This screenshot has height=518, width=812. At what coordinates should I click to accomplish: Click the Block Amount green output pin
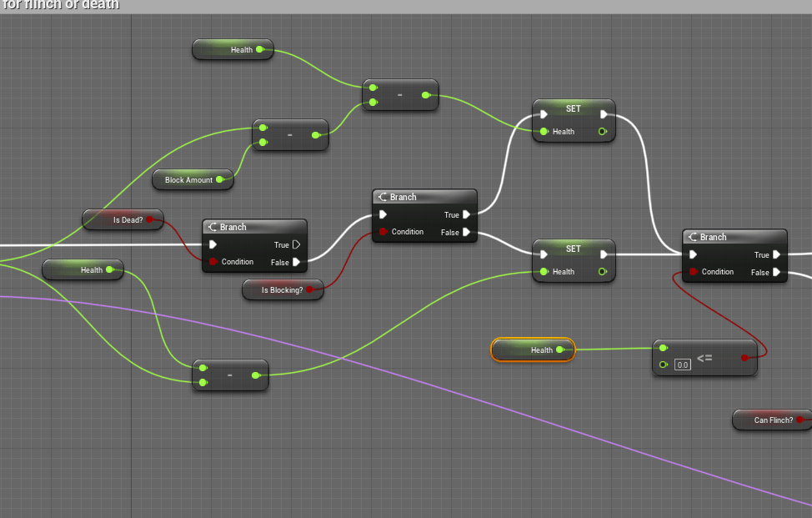point(219,180)
